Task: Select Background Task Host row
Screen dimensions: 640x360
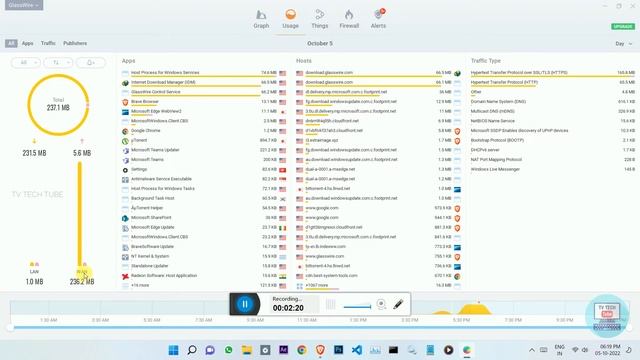Action: tap(204, 198)
